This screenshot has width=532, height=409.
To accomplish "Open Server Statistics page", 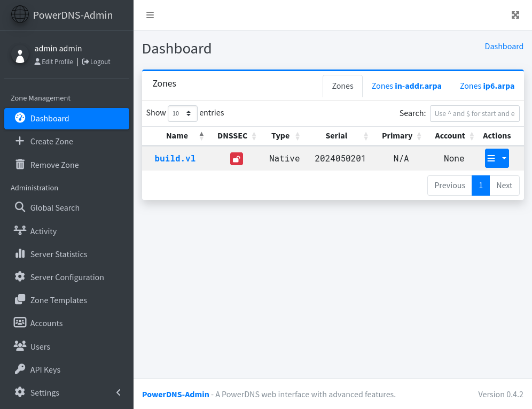I will pos(58,254).
